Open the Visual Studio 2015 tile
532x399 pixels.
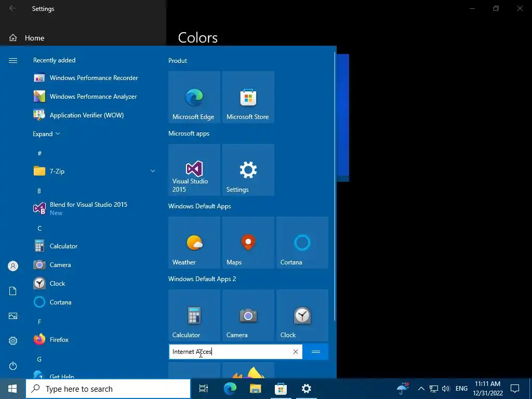(194, 170)
